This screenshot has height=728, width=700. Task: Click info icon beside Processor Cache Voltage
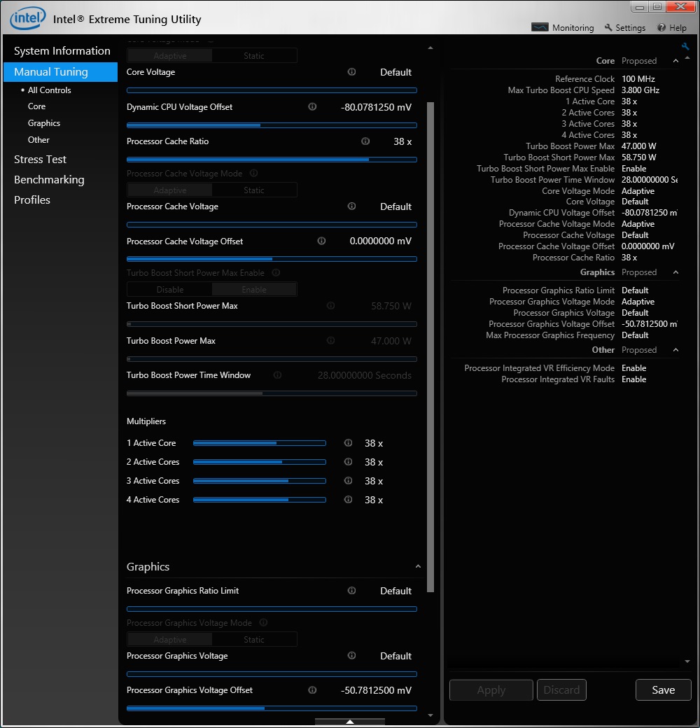click(x=352, y=206)
